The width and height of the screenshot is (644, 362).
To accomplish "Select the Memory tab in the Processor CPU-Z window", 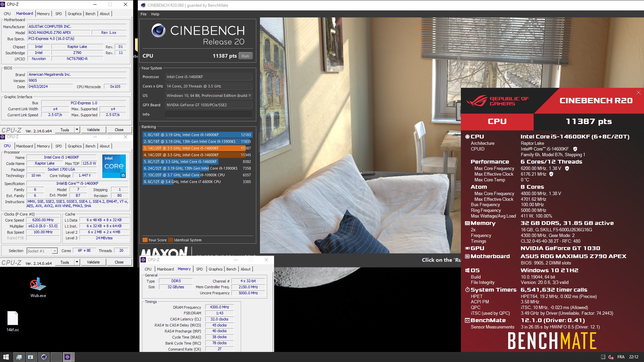I will (x=43, y=146).
